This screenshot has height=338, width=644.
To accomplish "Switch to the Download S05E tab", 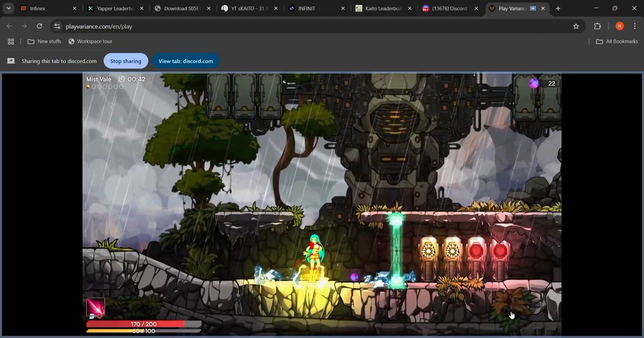I will click(x=183, y=8).
